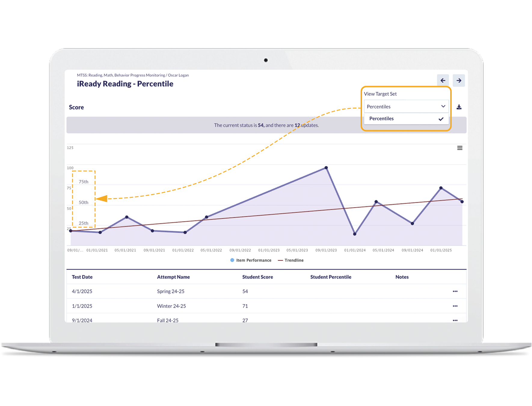
Task: Click the Notes column header
Action: (x=402, y=277)
